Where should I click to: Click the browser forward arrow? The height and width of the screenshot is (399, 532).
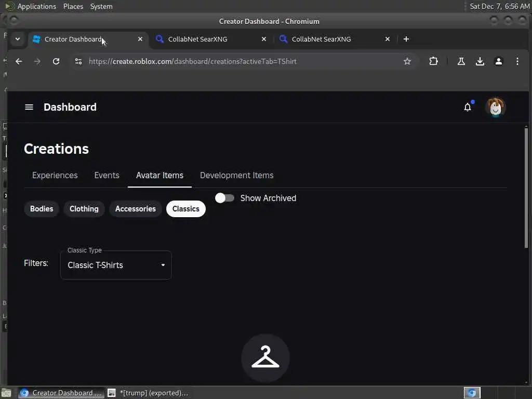tap(37, 61)
